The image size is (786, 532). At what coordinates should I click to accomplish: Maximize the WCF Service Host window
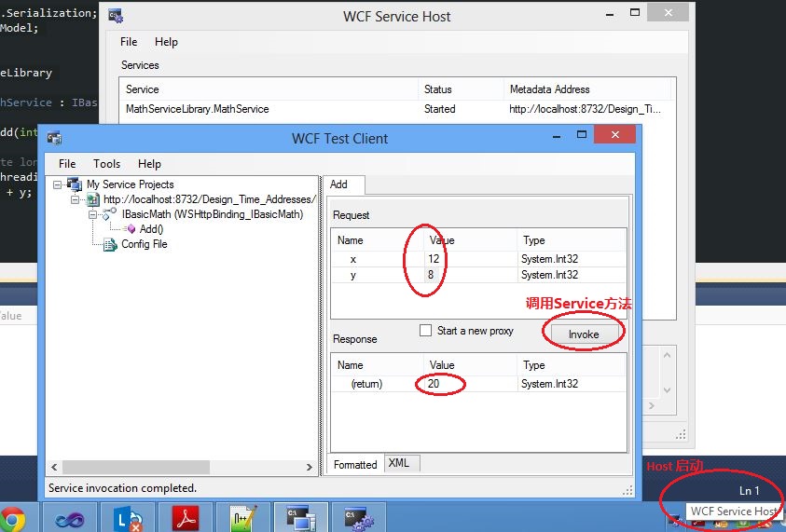point(635,12)
